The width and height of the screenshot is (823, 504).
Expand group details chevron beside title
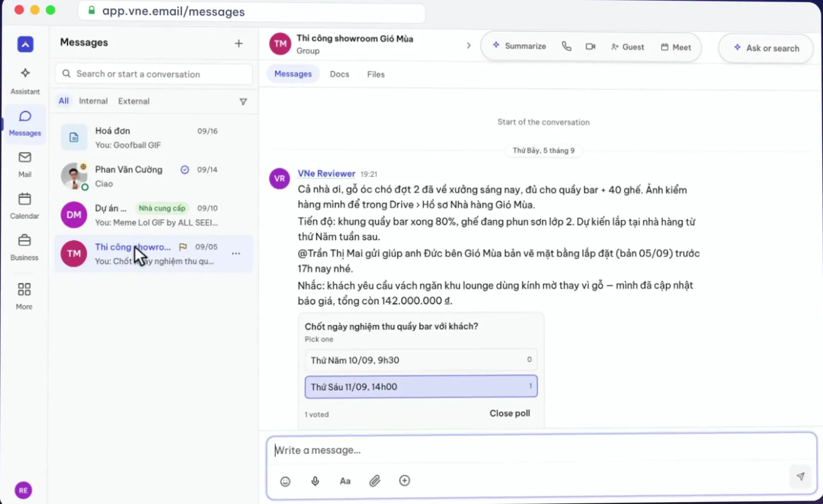coord(469,45)
